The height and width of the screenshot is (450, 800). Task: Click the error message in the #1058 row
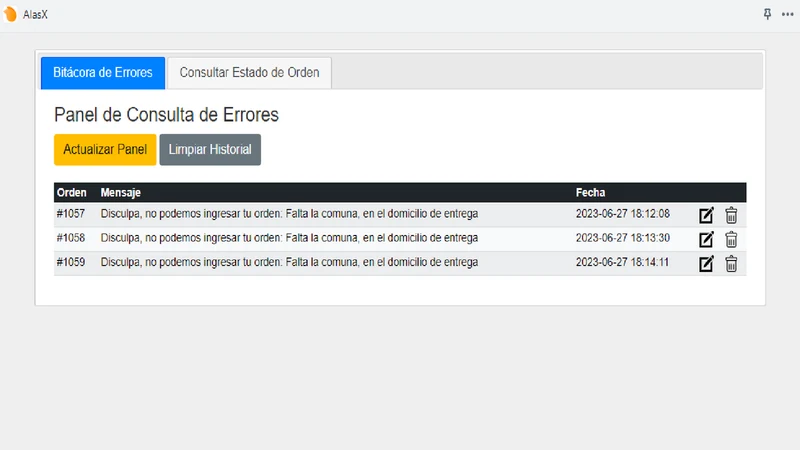click(289, 238)
